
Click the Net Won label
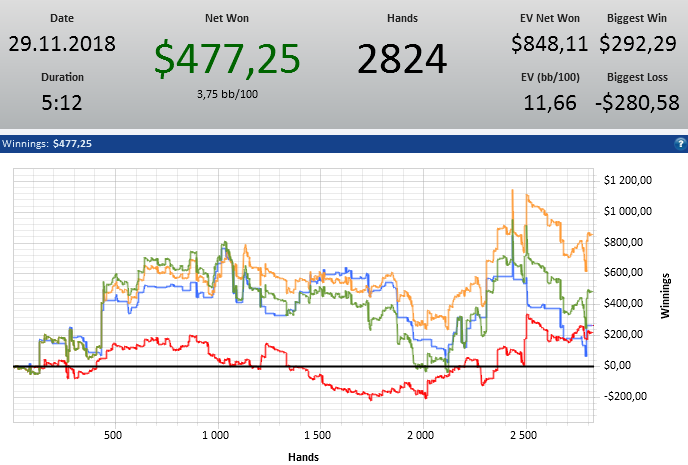pyautogui.click(x=227, y=18)
